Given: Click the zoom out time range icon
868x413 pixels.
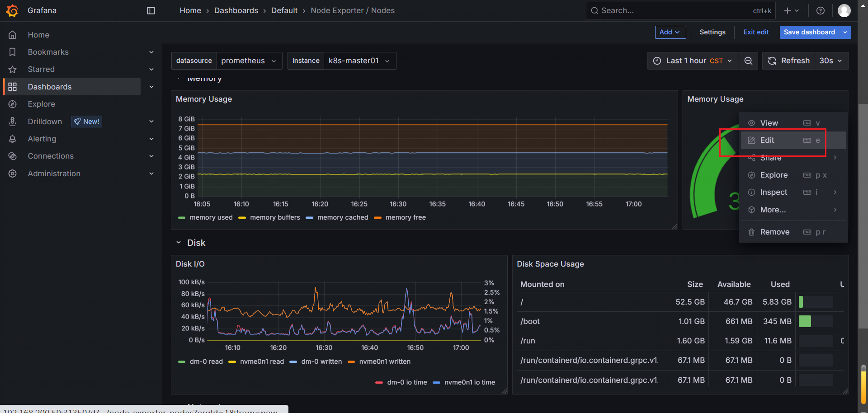Looking at the screenshot, I should pyautogui.click(x=748, y=61).
